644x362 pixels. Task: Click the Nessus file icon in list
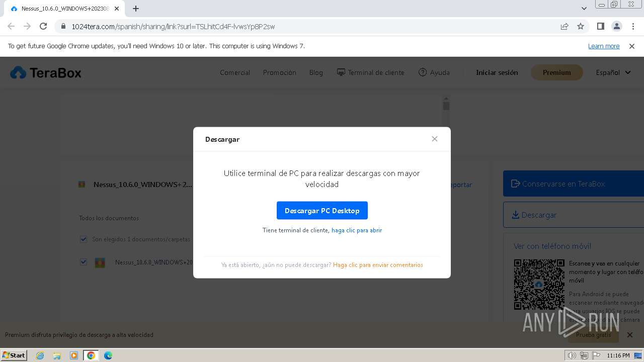[x=100, y=262]
